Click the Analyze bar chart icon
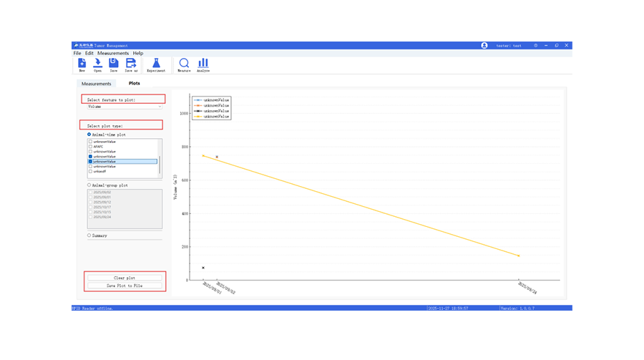This screenshot has width=644, height=360. click(203, 64)
